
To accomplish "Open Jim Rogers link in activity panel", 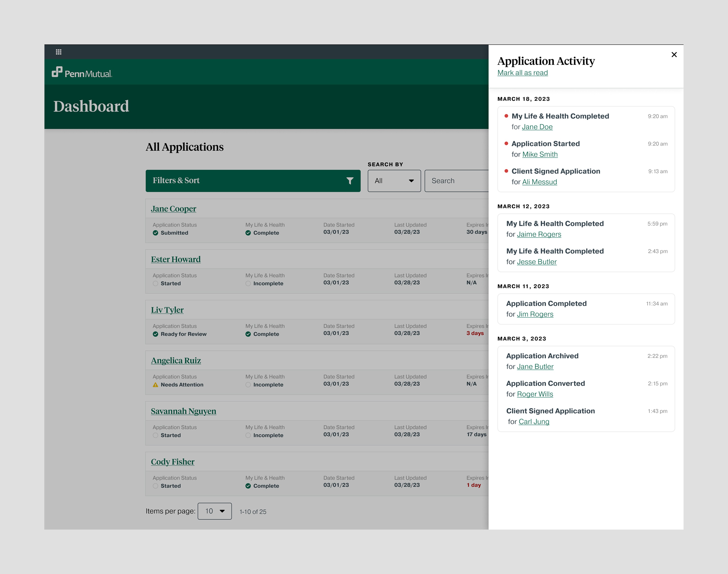I will coord(535,314).
